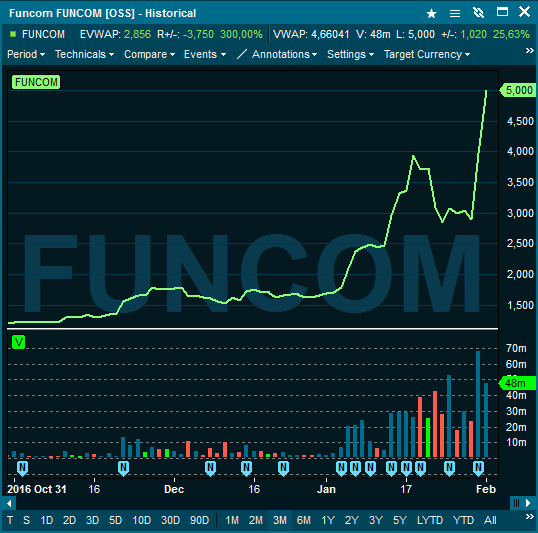The height and width of the screenshot is (533, 538).
Task: Select the highlighted 3M period
Action: 280,520
